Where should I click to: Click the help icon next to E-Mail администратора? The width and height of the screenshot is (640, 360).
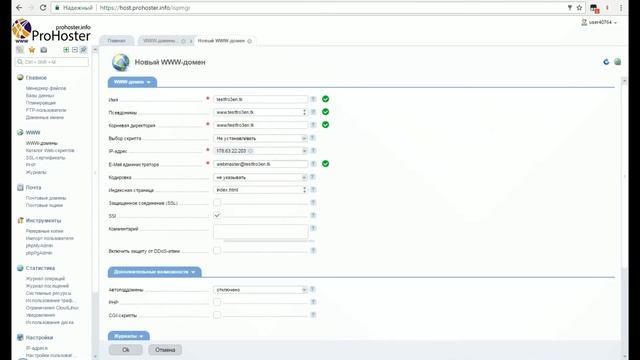[313, 164]
